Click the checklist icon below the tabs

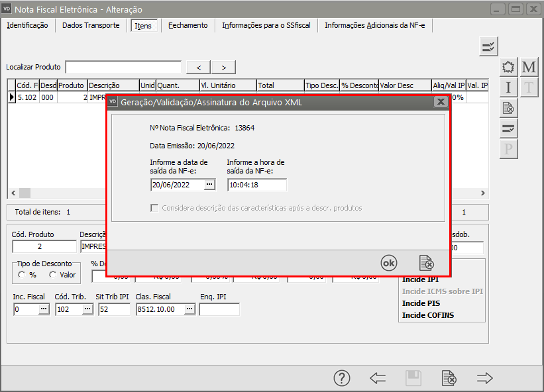point(488,46)
